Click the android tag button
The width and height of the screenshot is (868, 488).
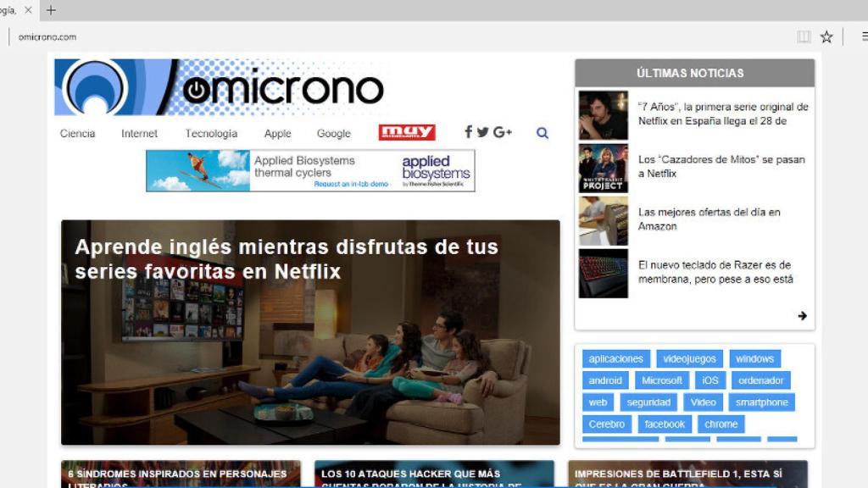click(x=605, y=380)
